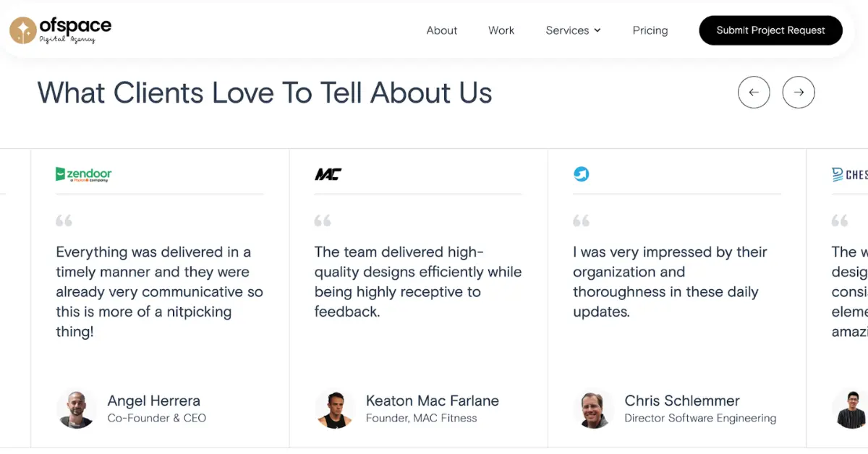Click the name Chris Schlemmer
868x454 pixels.
tap(682, 401)
